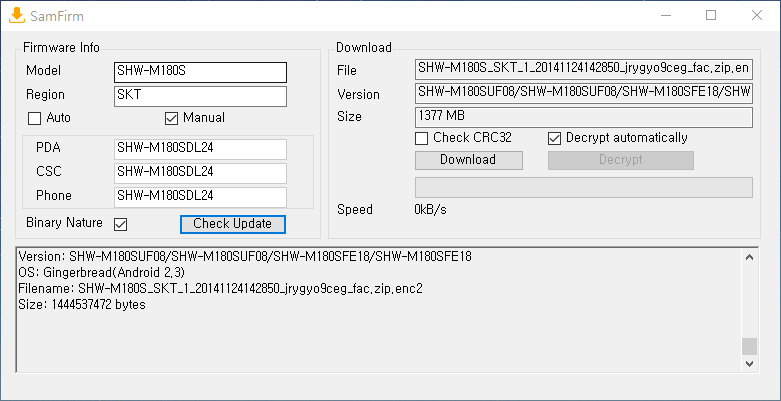This screenshot has height=401, width=781.
Task: Click the SamFirm app icon in title bar
Action: pyautogui.click(x=17, y=15)
